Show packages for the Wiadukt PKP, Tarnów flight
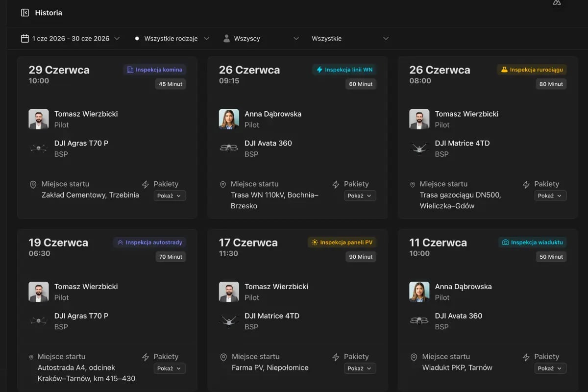Image resolution: width=588 pixels, height=392 pixels. pyautogui.click(x=550, y=368)
